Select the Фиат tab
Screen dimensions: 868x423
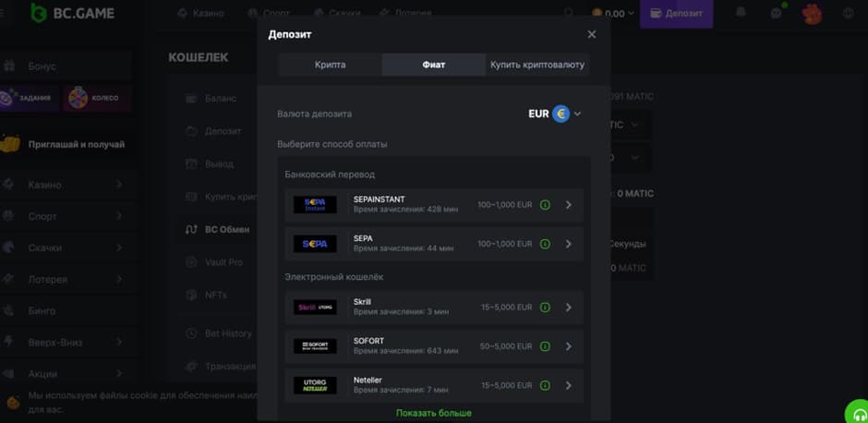pyautogui.click(x=433, y=65)
